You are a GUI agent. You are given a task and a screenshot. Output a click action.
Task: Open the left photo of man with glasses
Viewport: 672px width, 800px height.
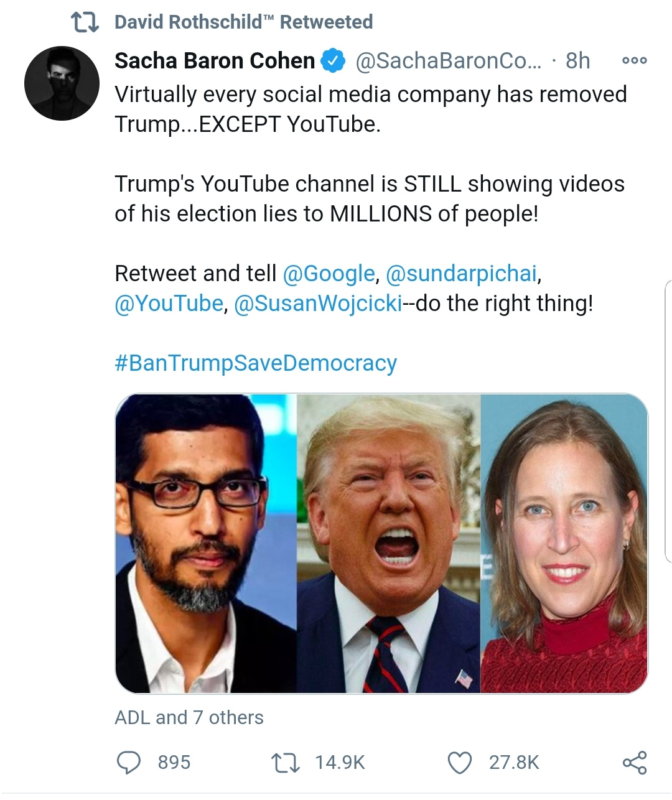pyautogui.click(x=206, y=543)
